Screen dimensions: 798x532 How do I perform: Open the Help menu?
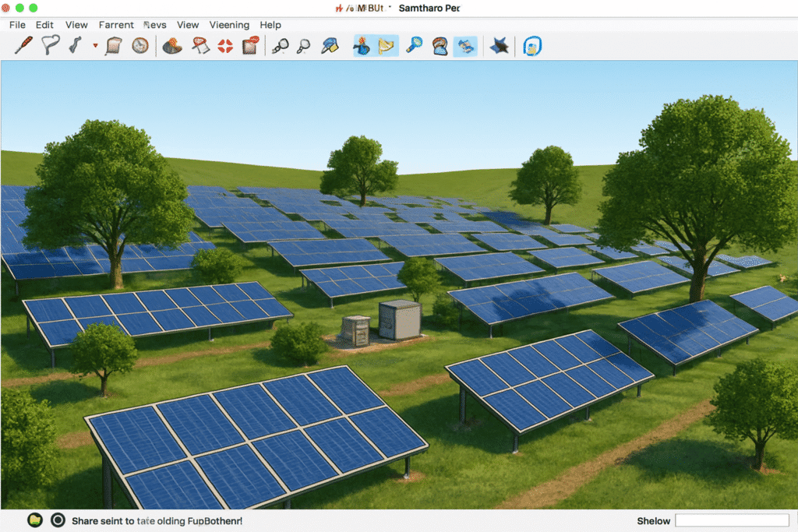(270, 24)
